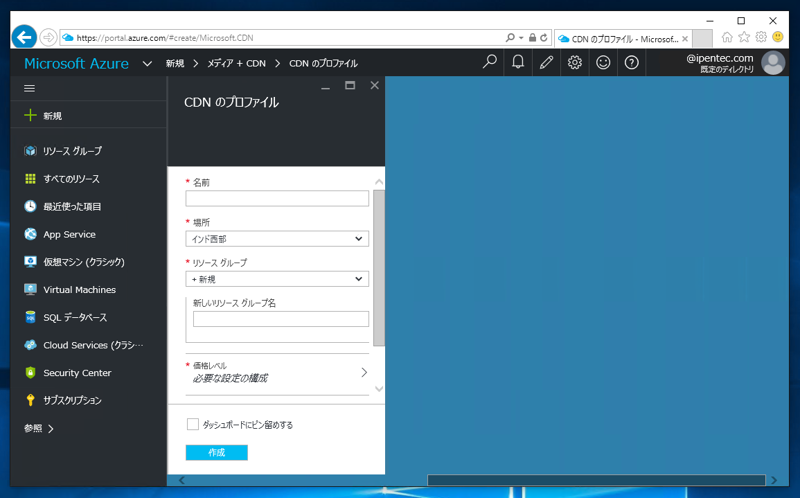Close the CDN のプロファイル browser tab
The image size is (800, 498).
point(685,39)
